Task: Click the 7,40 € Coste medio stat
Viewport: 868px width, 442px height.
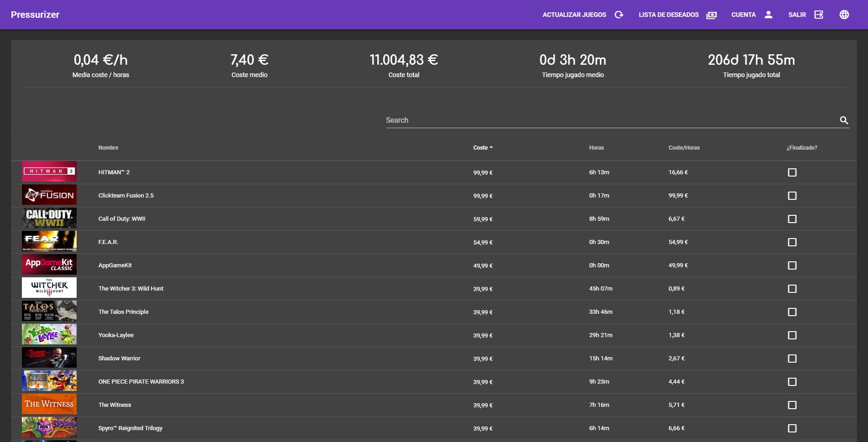Action: [249, 60]
